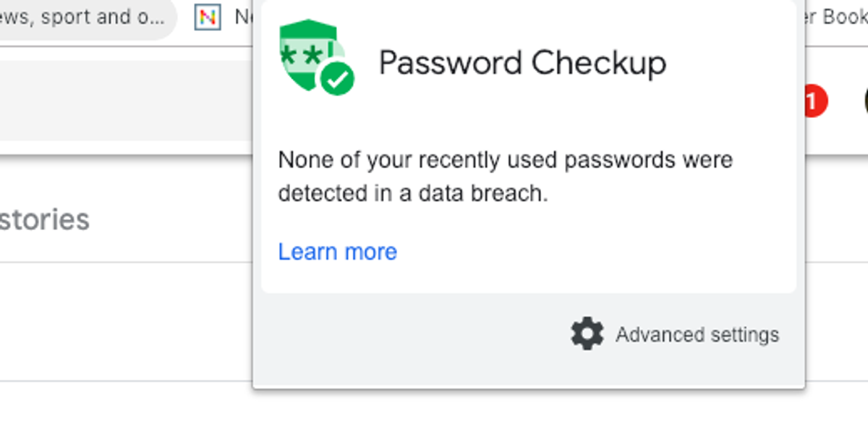The image size is (868, 435).
Task: Open Advanced settings using the gear icon
Action: [587, 334]
